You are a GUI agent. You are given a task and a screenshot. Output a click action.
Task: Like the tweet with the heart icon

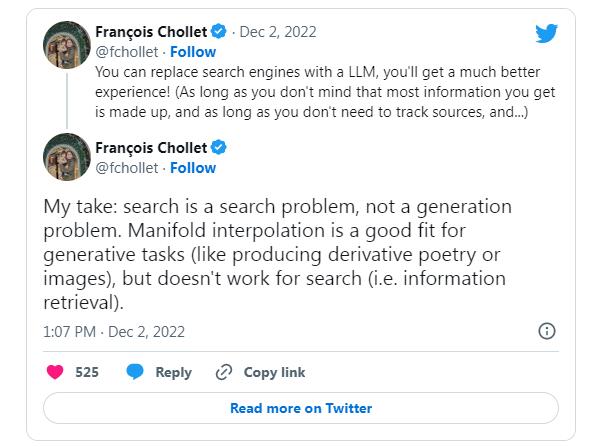point(56,372)
